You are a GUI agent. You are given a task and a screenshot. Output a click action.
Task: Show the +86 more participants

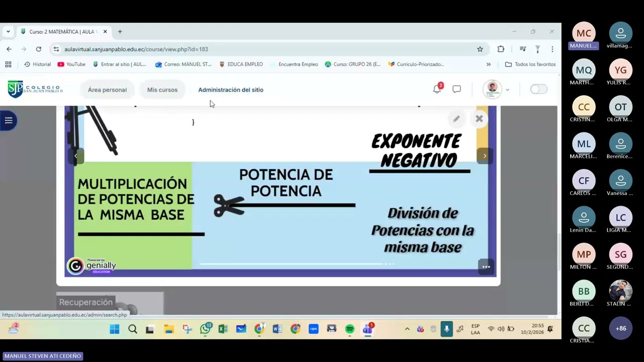click(621, 328)
